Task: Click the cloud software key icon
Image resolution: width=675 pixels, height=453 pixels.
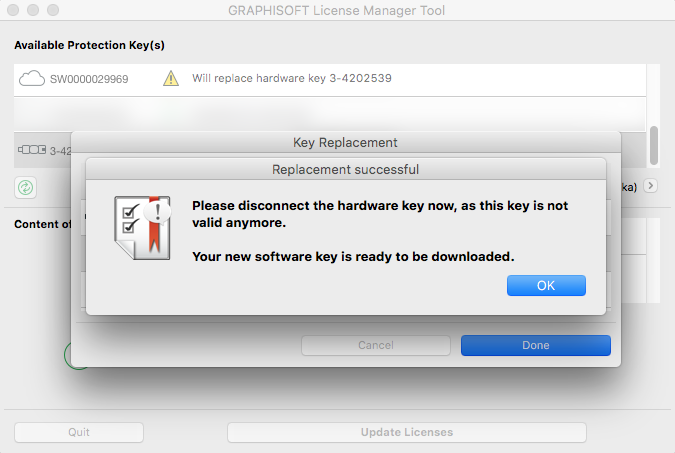Action: pyautogui.click(x=32, y=78)
